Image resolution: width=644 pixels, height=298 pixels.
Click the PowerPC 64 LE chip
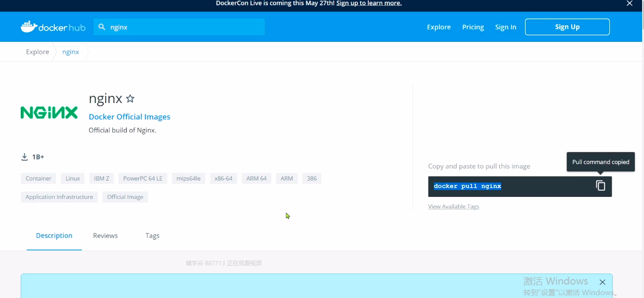[x=143, y=179]
